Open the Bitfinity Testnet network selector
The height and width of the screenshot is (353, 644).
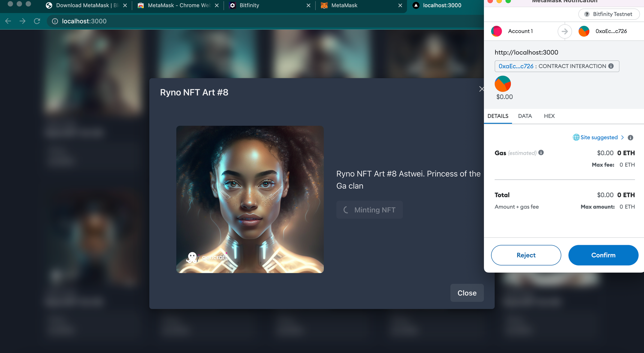[x=609, y=14]
